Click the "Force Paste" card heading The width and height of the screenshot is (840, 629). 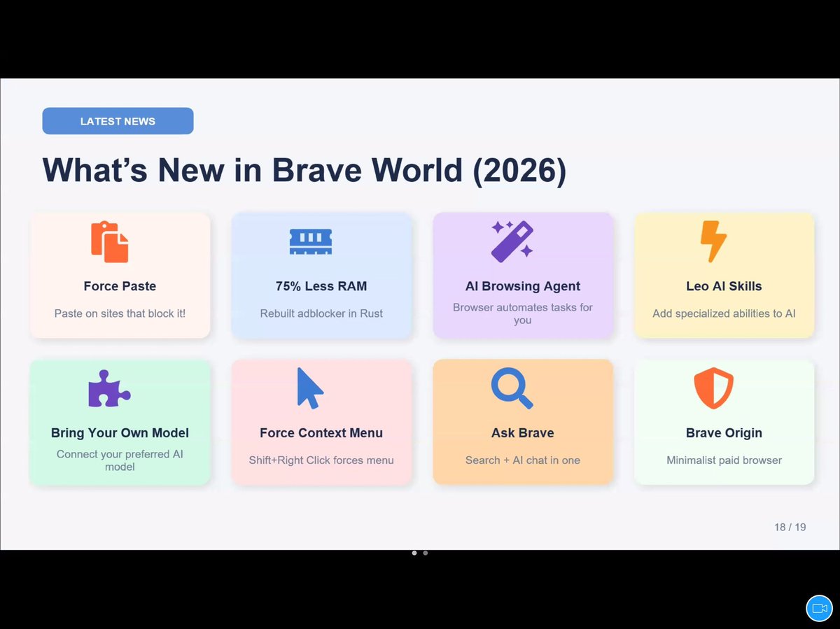pos(120,286)
